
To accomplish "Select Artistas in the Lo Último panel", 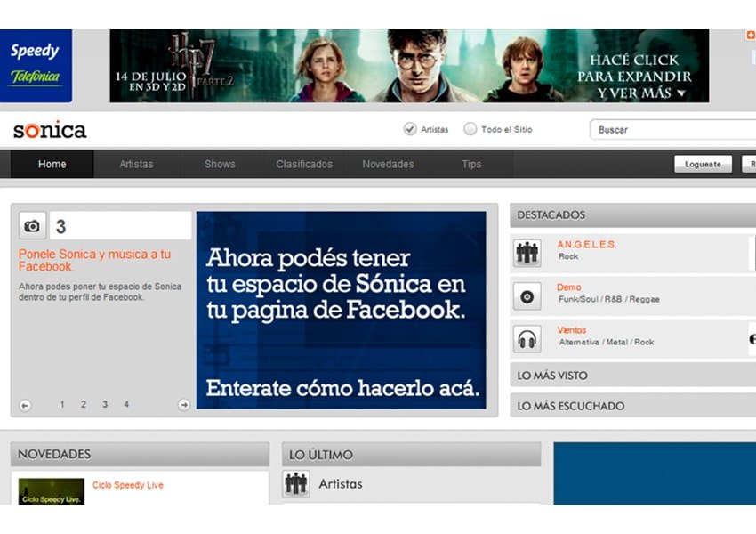I will (x=341, y=484).
